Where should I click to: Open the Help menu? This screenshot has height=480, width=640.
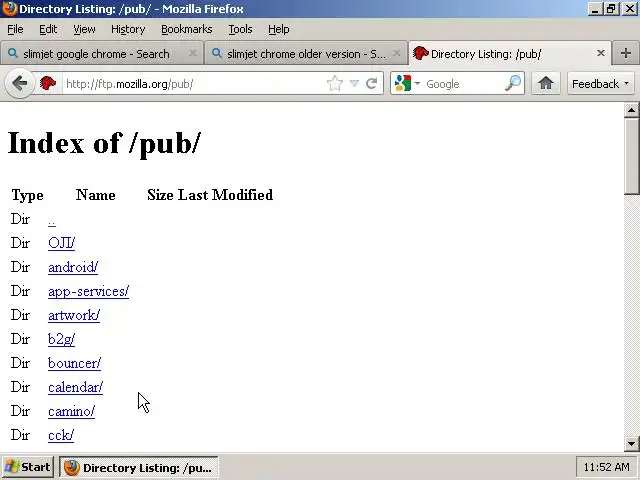(278, 29)
